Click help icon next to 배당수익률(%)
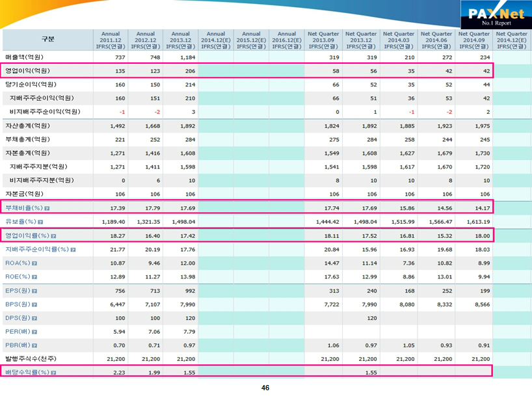Image resolution: width=532 pixels, height=400 pixels. click(54, 373)
